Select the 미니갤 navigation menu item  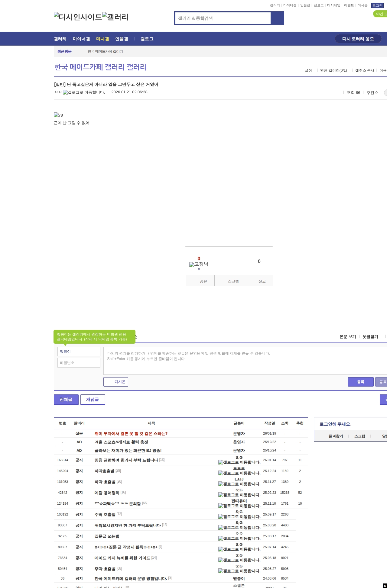click(x=102, y=39)
